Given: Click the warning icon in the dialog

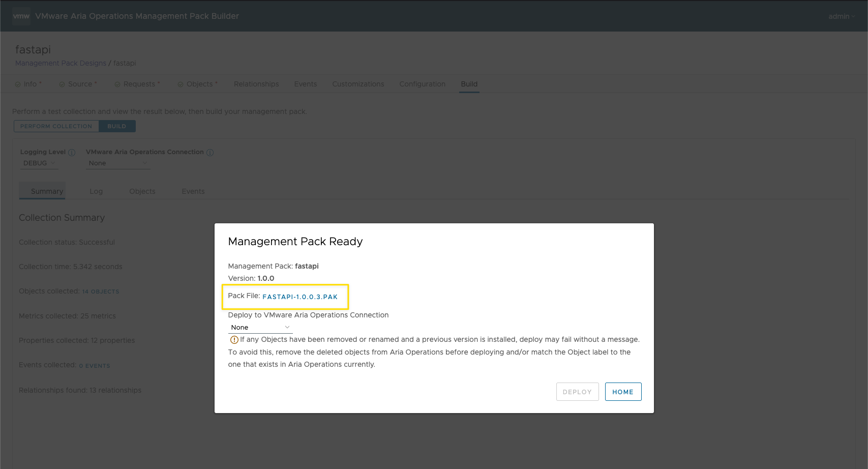Looking at the screenshot, I should pos(234,340).
